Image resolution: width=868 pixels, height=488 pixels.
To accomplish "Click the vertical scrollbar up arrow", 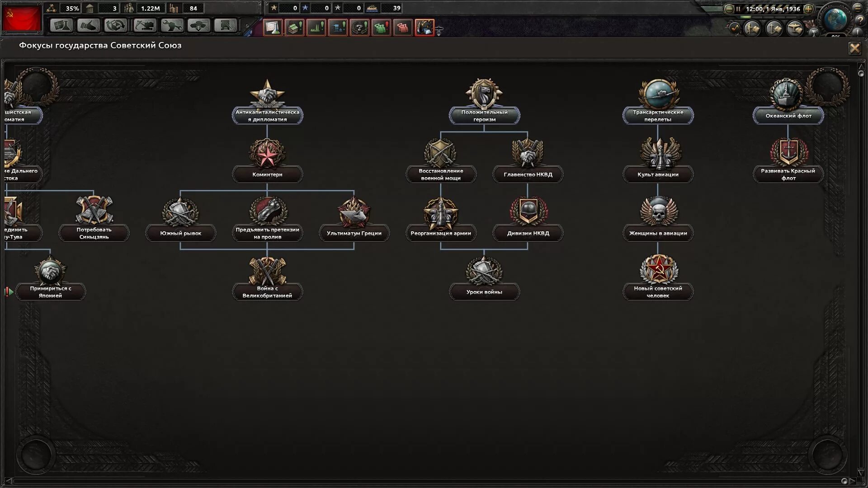I will coord(861,66).
